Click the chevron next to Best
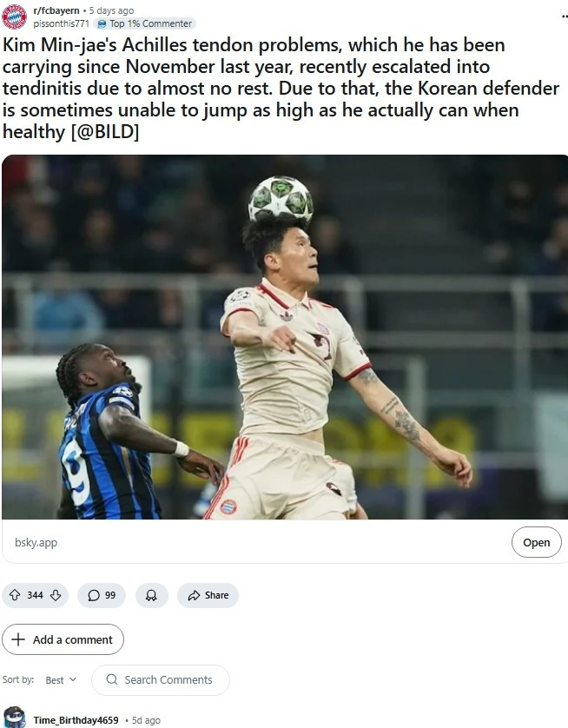This screenshot has height=728, width=568. [x=73, y=679]
